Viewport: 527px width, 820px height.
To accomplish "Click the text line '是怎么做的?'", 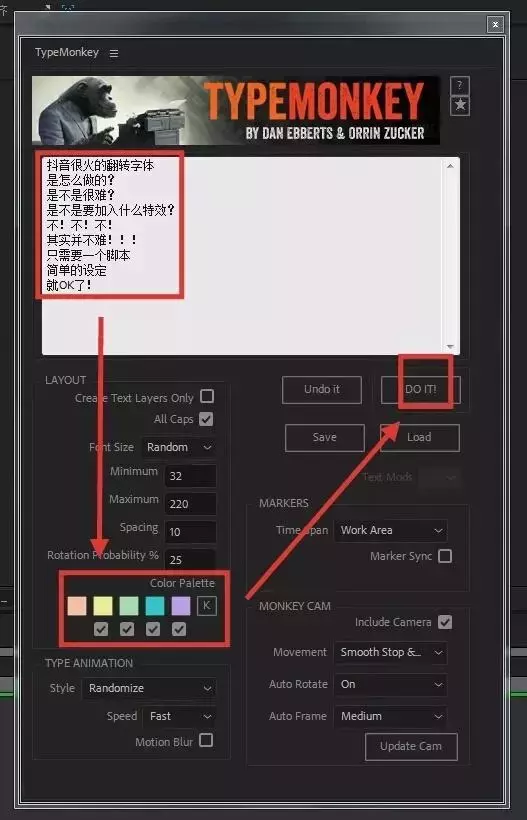I will 81,181.
